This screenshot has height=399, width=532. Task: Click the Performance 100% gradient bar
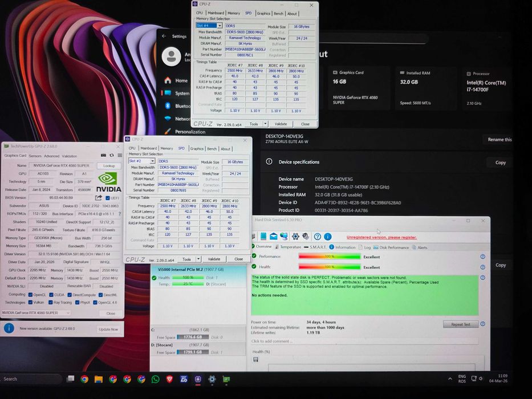(329, 256)
